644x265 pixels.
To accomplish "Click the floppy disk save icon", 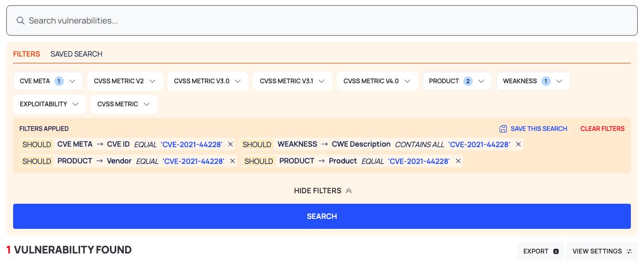I will (x=503, y=129).
